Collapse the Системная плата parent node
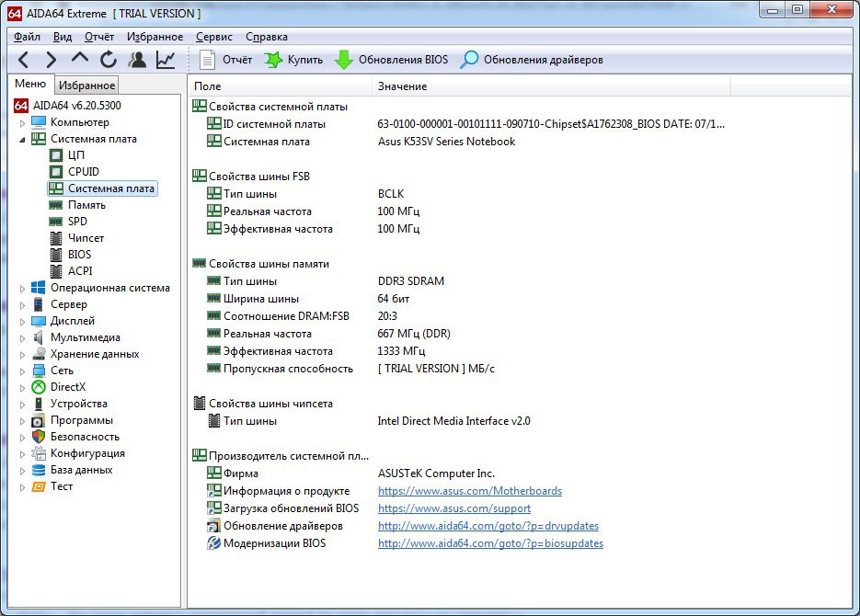Image resolution: width=860 pixels, height=616 pixels. (22, 139)
